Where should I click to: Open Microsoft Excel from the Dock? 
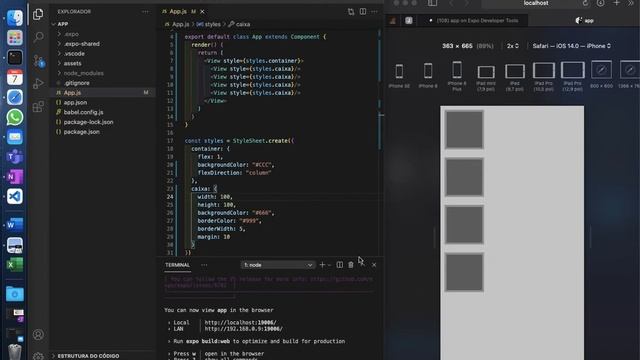(x=15, y=265)
